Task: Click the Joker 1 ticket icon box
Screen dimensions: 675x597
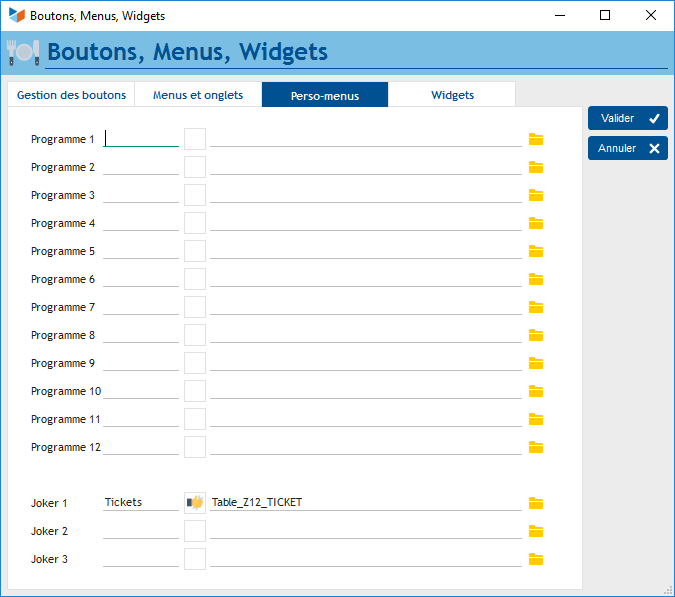Action: [x=195, y=502]
